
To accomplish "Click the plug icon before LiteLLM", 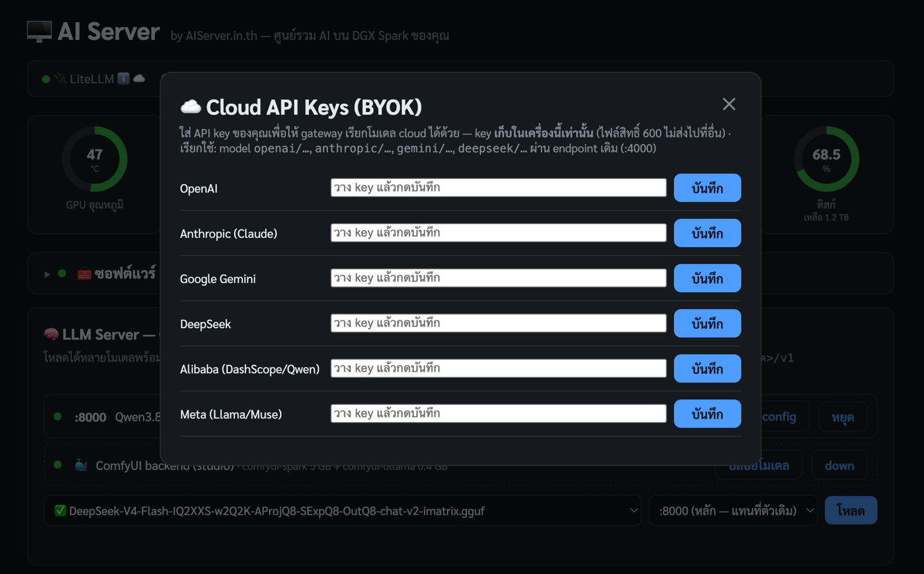I will pos(61,79).
